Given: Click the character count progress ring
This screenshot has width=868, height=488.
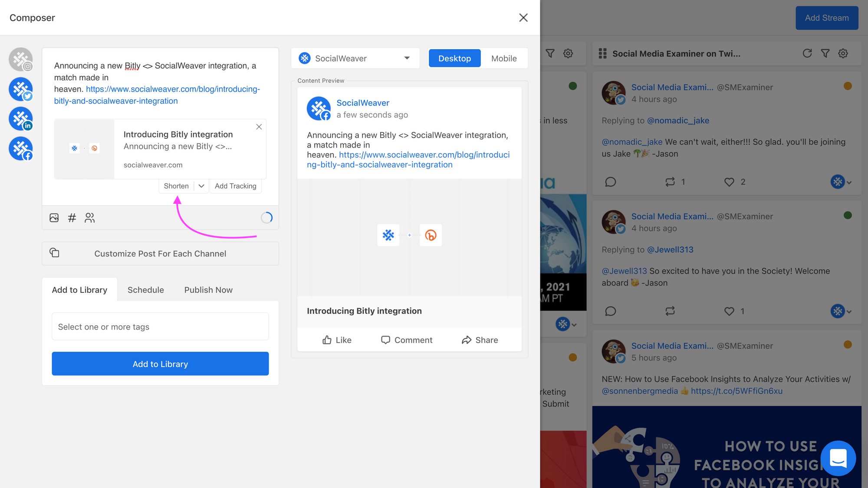Looking at the screenshot, I should 266,218.
